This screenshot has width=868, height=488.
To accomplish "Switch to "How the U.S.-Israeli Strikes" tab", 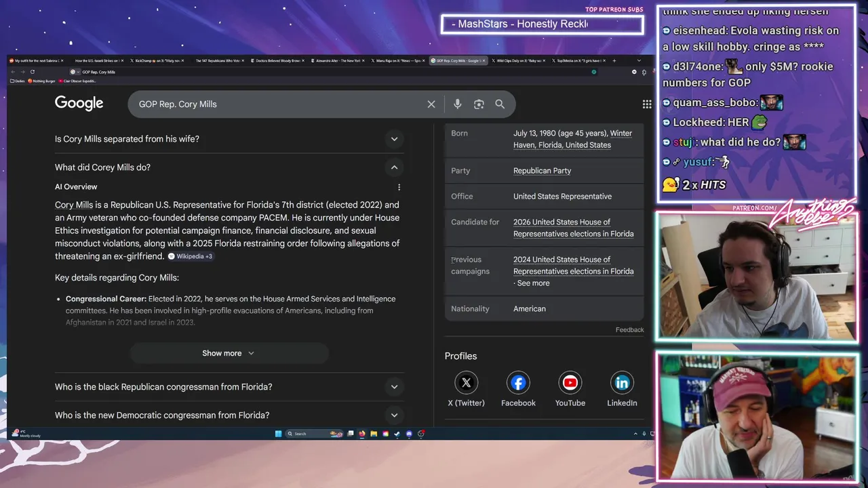I will (x=97, y=60).
